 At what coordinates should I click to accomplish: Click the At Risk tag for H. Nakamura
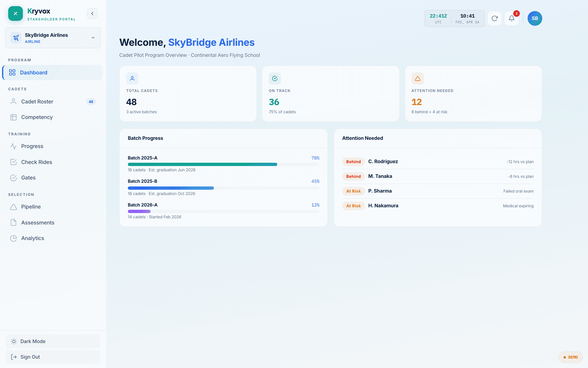[353, 206]
